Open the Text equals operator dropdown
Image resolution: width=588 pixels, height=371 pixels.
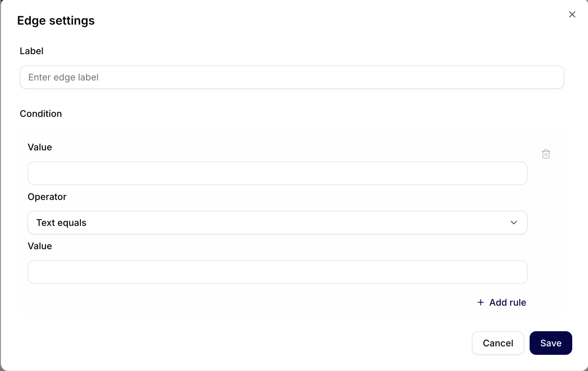[277, 223]
